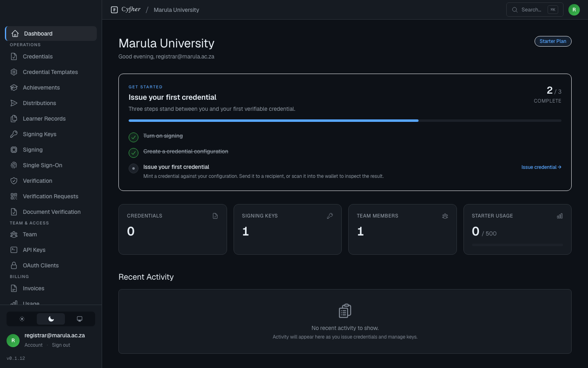Click the 'Recent Activity' heading
The image size is (588, 368).
pyautogui.click(x=146, y=277)
